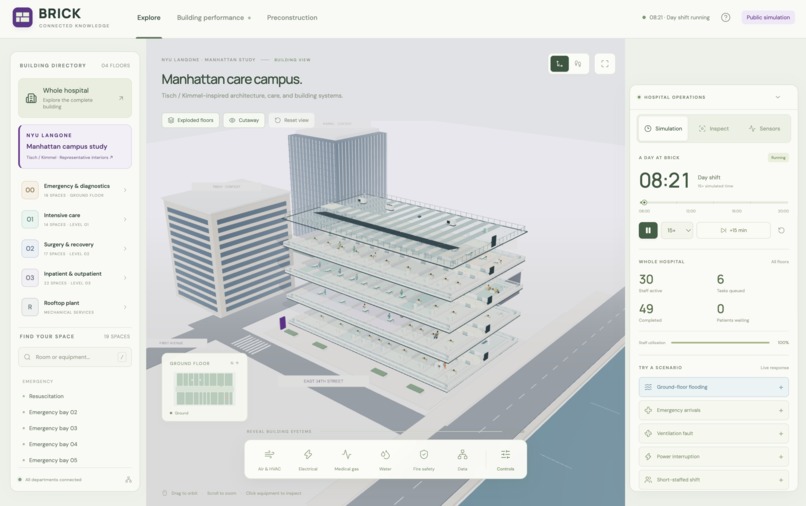Image resolution: width=806 pixels, height=506 pixels.
Task: Switch to the Sensors tab
Action: coord(764,129)
